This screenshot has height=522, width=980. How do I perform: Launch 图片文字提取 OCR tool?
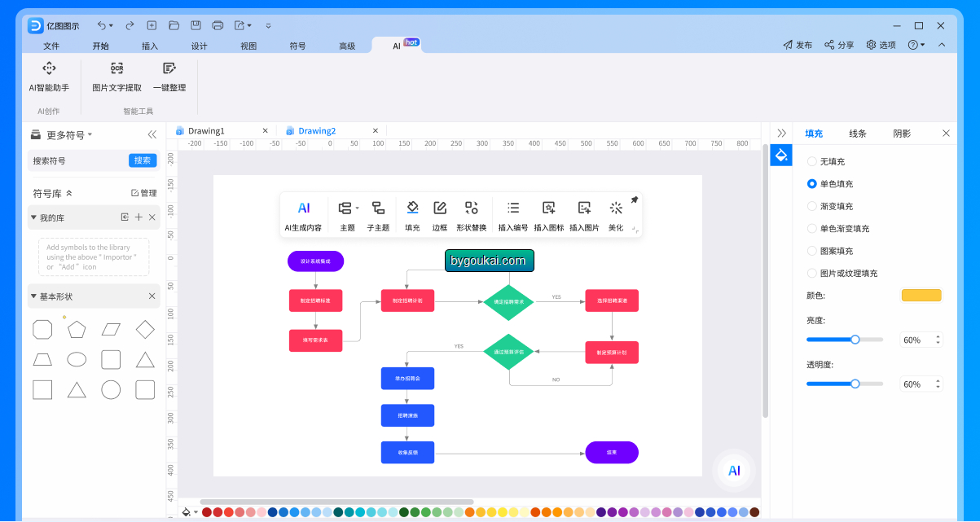click(x=116, y=77)
